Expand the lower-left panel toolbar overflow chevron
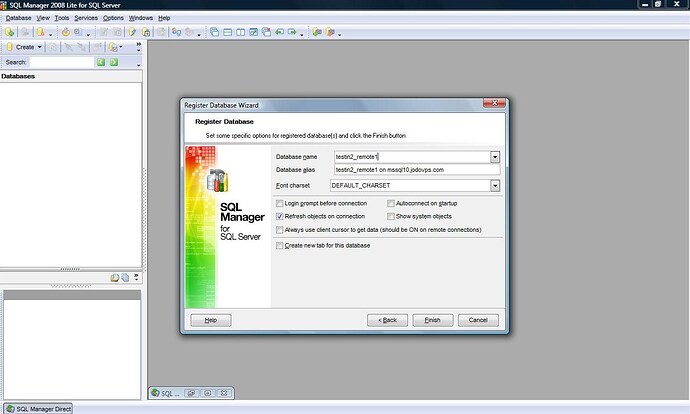This screenshot has height=414, width=690. point(136,277)
